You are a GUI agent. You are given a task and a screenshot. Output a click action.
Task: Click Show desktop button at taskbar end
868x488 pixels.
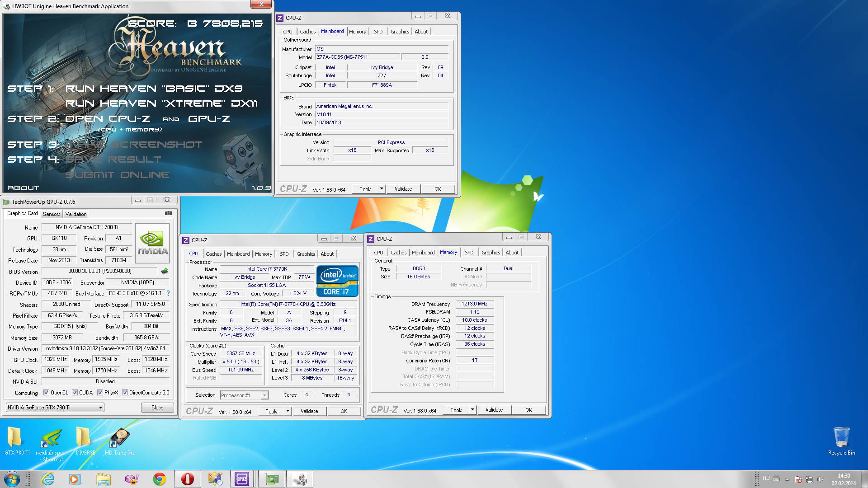point(864,479)
